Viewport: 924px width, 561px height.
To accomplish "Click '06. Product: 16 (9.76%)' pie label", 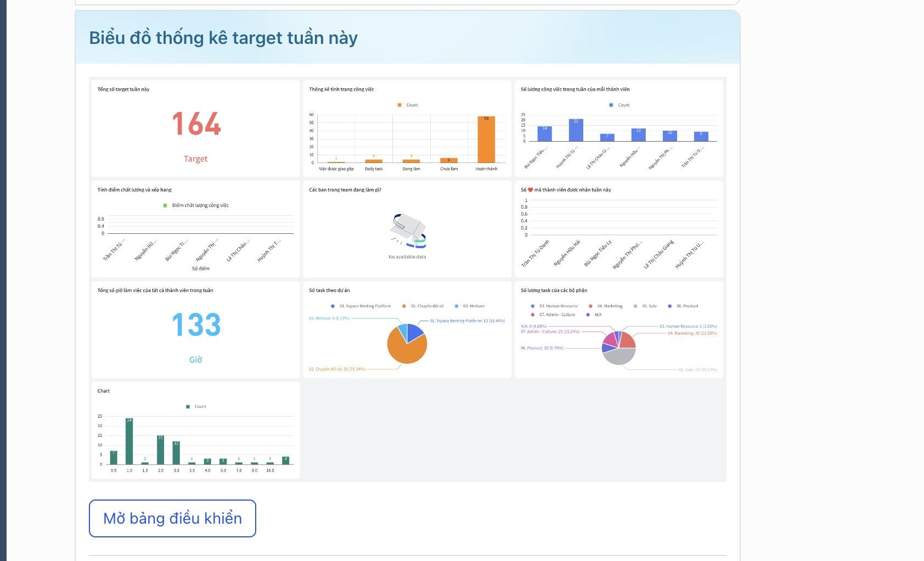I will [542, 348].
